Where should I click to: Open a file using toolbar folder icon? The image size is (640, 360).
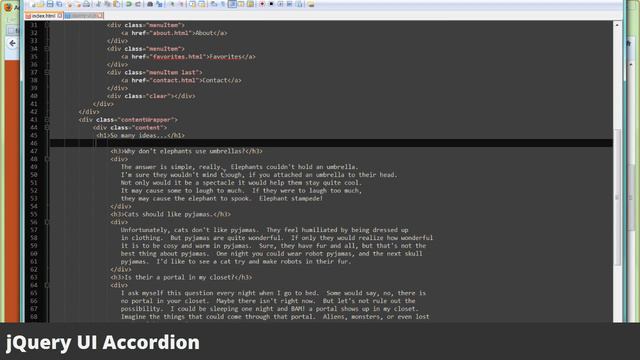point(41,4)
